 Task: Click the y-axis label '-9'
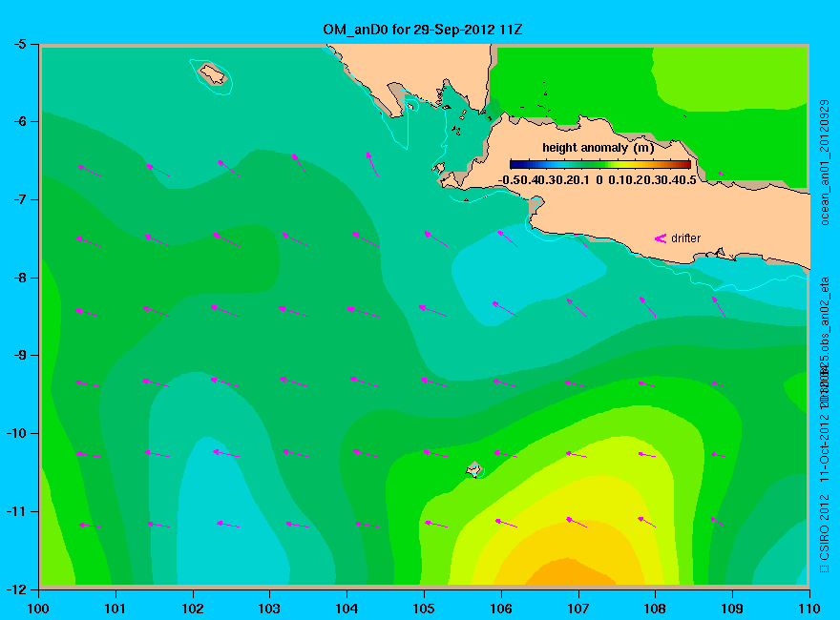click(19, 356)
